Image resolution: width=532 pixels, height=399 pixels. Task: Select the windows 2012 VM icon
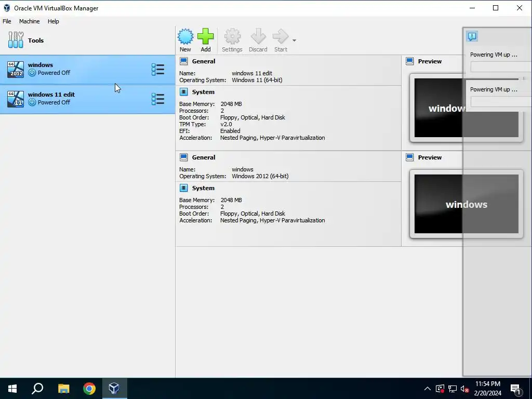(16, 69)
